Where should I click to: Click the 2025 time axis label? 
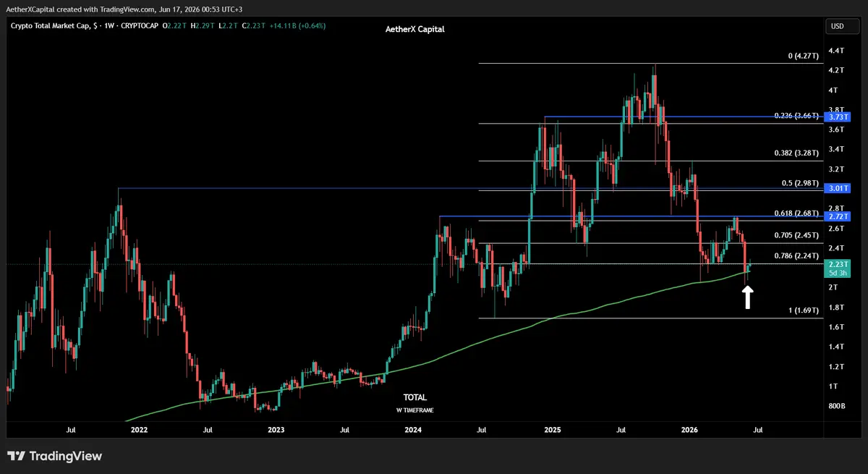click(553, 430)
